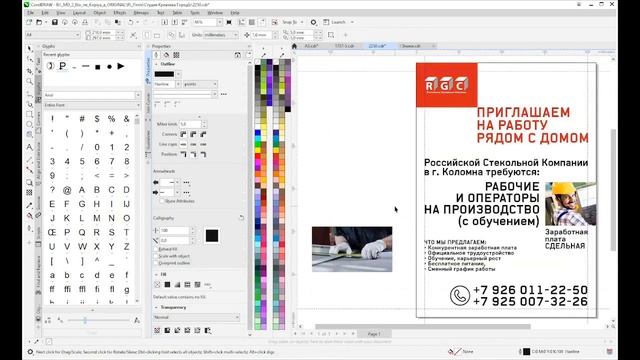Select the Zoom magnifier tool in the toolbox
640x360 pixels.
click(x=29, y=82)
